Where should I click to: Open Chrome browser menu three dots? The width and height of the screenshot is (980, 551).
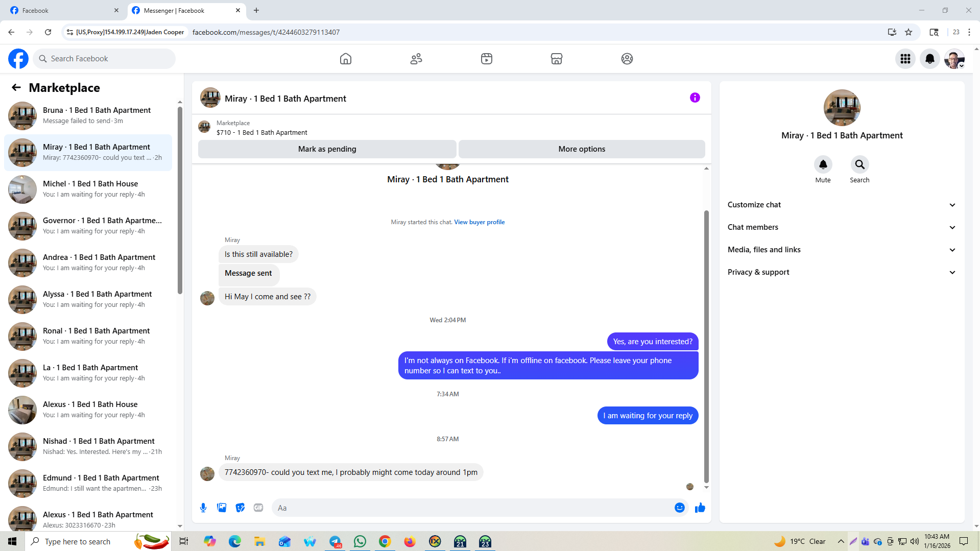[x=969, y=32]
